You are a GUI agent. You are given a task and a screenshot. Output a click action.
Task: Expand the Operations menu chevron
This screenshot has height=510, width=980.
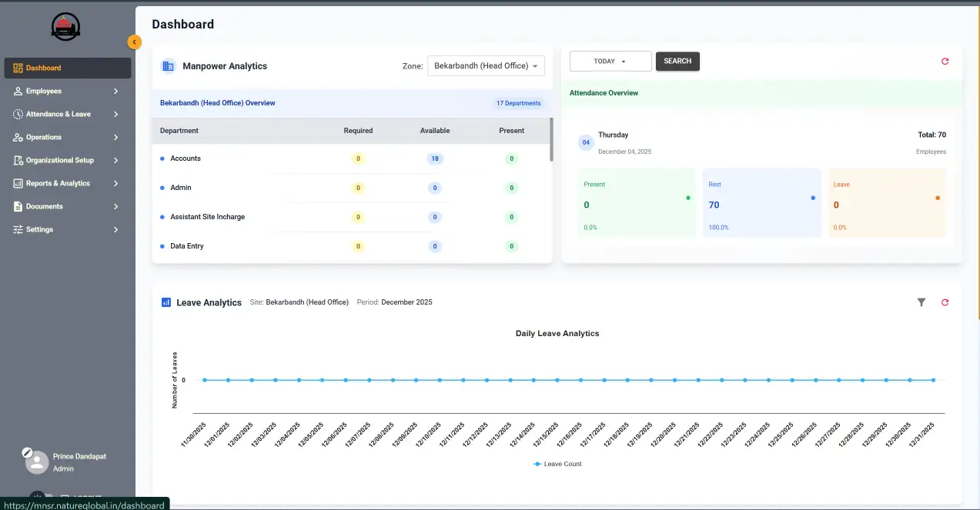[115, 136]
